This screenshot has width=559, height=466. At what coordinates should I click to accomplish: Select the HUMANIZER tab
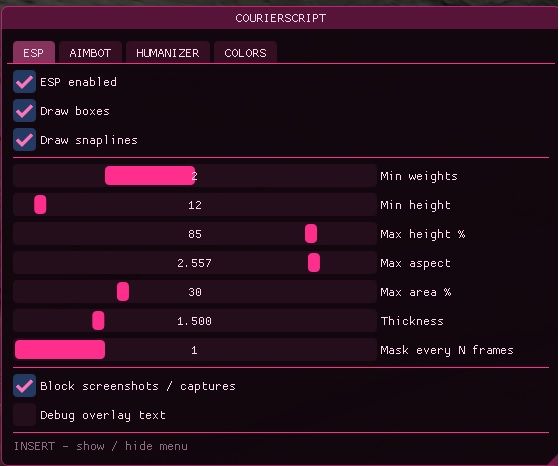click(167, 52)
